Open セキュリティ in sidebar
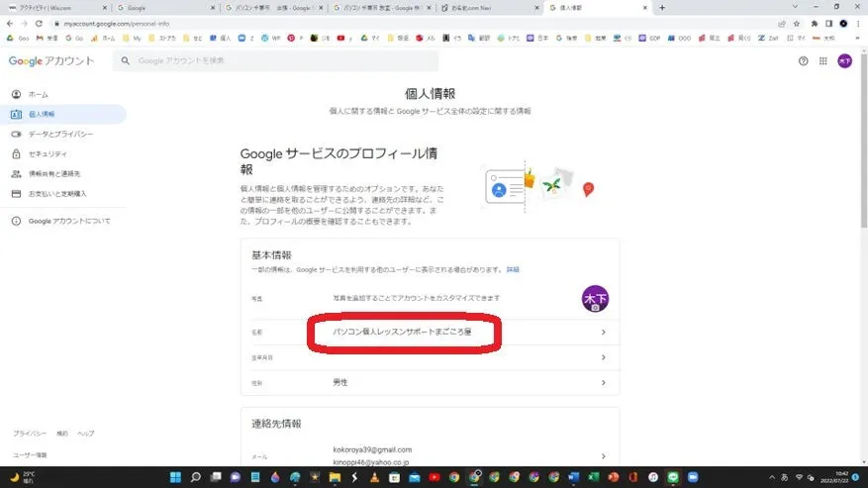 pos(48,153)
